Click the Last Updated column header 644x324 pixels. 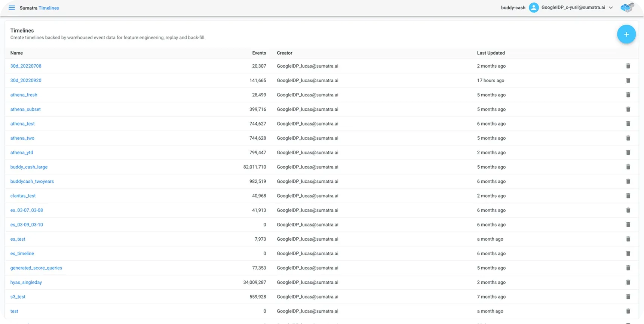pos(491,53)
